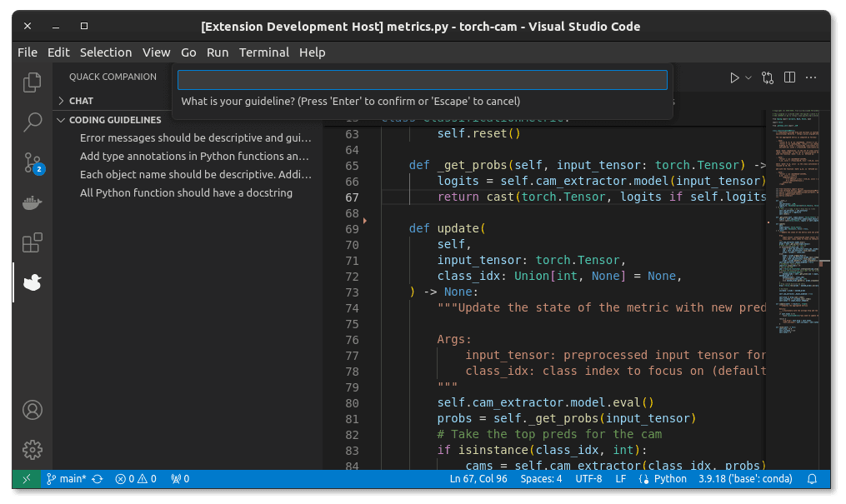Select the Quack Companion duck icon
This screenshot has width=846, height=504.
(33, 282)
